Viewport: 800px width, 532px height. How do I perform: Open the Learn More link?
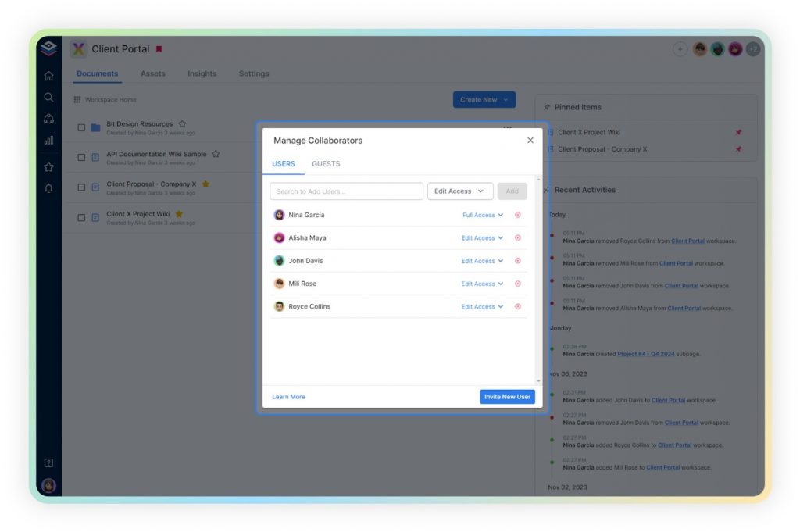pyautogui.click(x=288, y=397)
